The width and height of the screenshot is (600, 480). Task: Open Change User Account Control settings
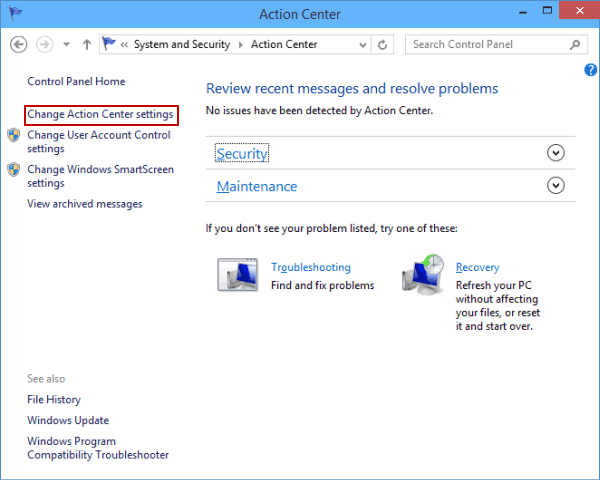[99, 142]
